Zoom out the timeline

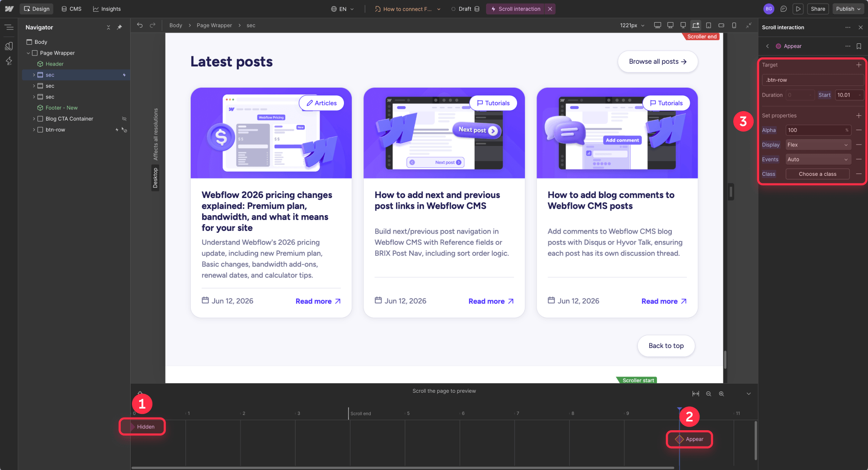click(x=708, y=394)
